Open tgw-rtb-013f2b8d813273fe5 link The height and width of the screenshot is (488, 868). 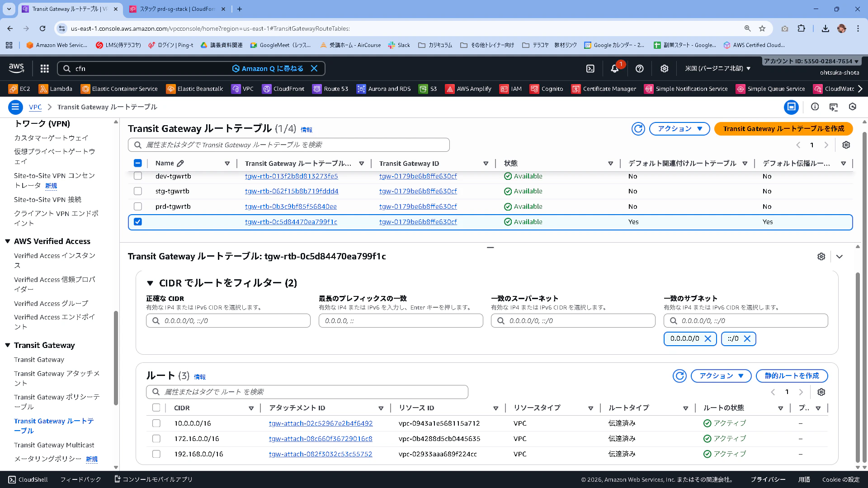coord(292,176)
